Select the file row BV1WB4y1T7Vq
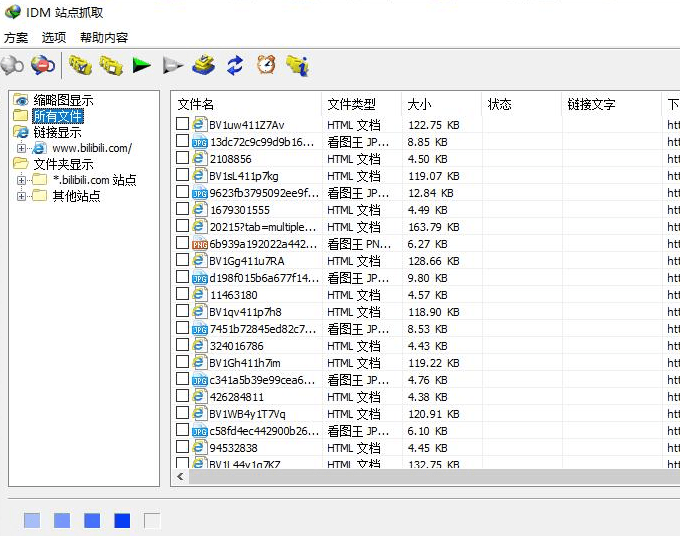 coord(427,414)
